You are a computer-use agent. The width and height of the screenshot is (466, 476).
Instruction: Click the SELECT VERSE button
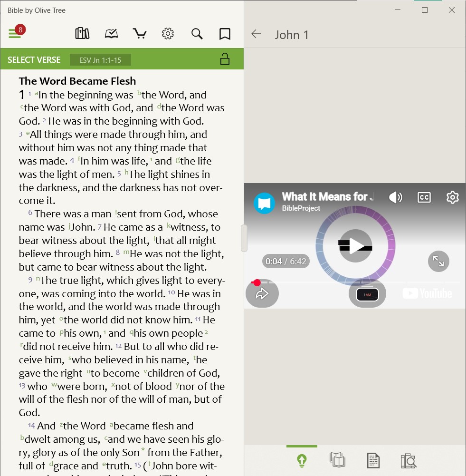coord(34,60)
